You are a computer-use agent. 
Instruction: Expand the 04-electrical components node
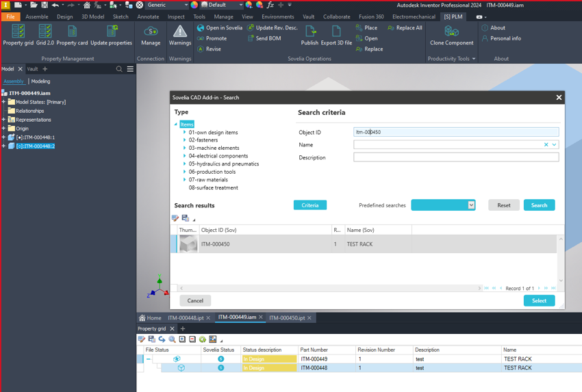tap(184, 156)
